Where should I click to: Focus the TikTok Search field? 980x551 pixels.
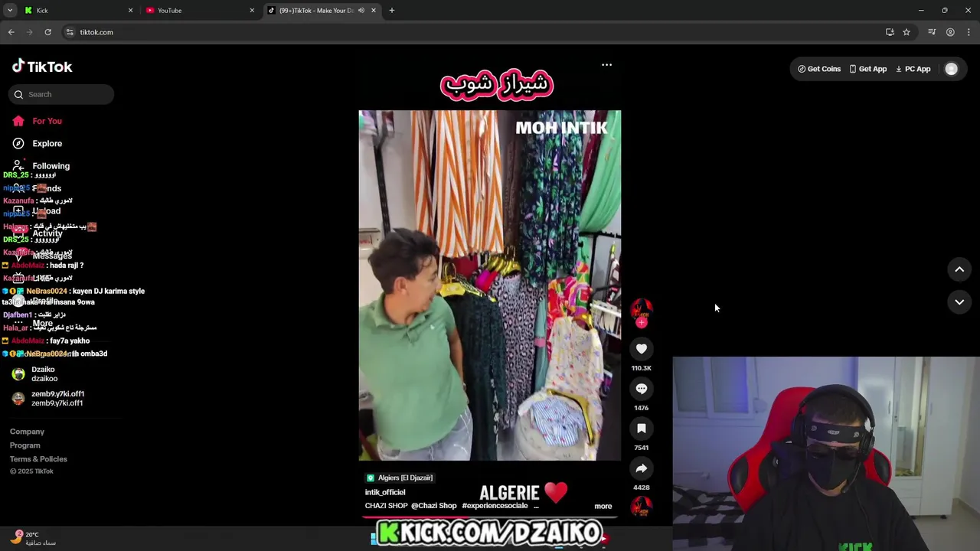[61, 94]
